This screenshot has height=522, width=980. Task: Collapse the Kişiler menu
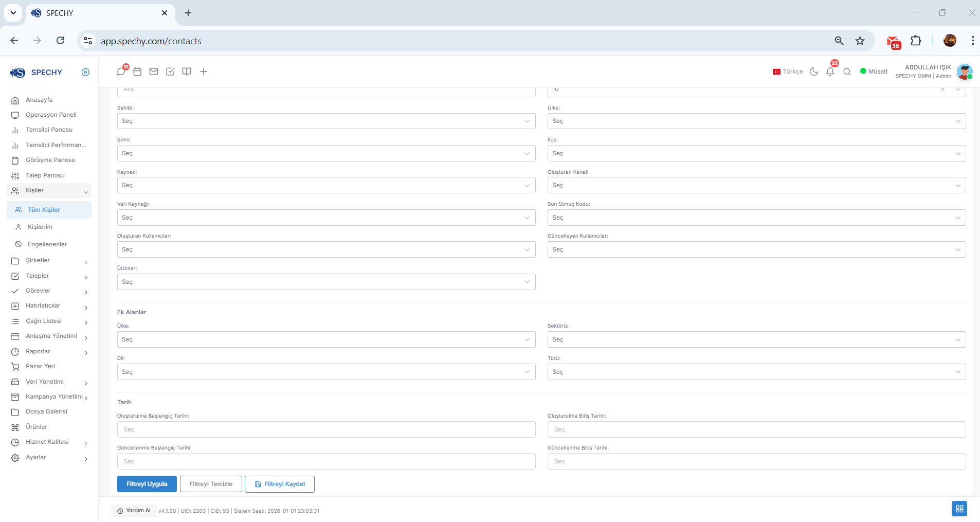point(49,191)
